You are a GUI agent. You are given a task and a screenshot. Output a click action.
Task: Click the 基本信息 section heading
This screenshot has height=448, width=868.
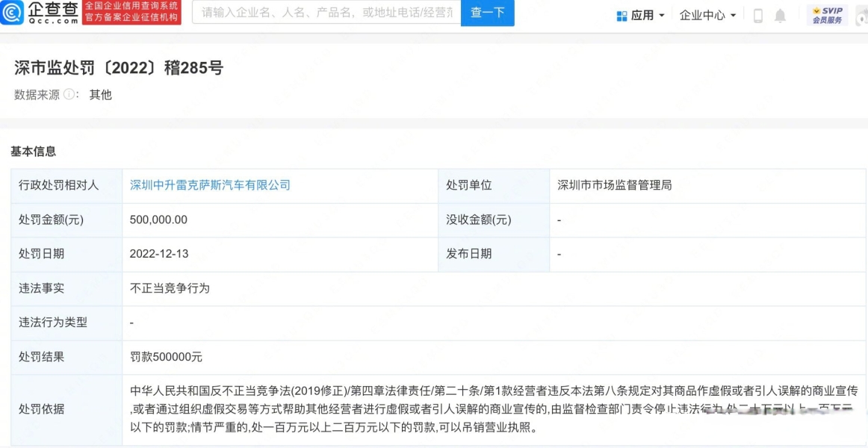[x=33, y=152]
